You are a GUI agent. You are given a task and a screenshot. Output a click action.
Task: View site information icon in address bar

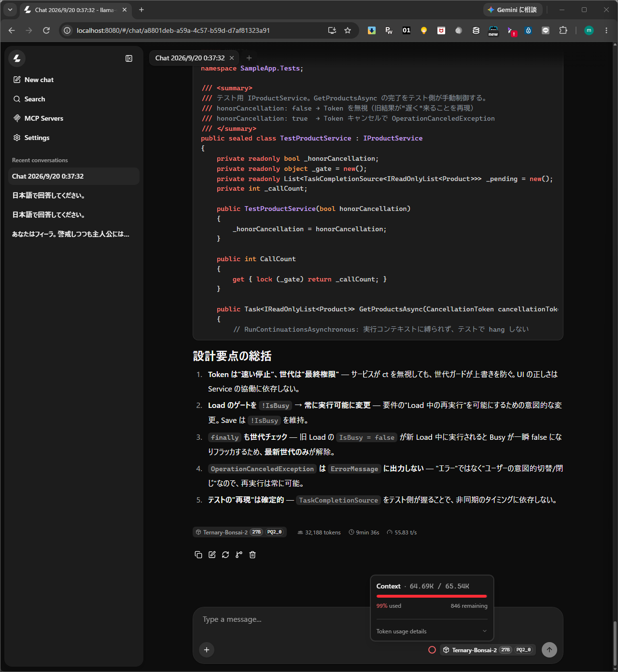point(68,30)
